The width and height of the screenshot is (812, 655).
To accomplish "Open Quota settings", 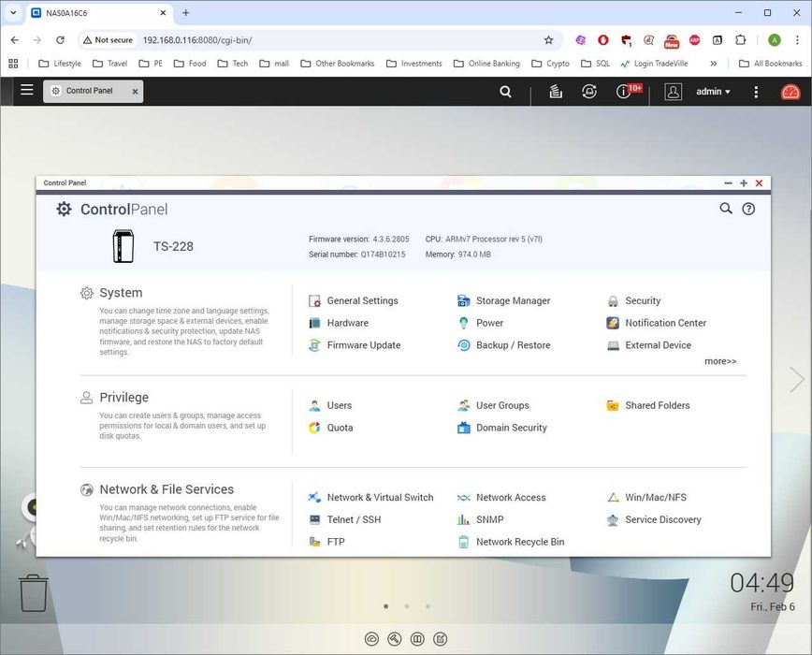I will click(331, 428).
